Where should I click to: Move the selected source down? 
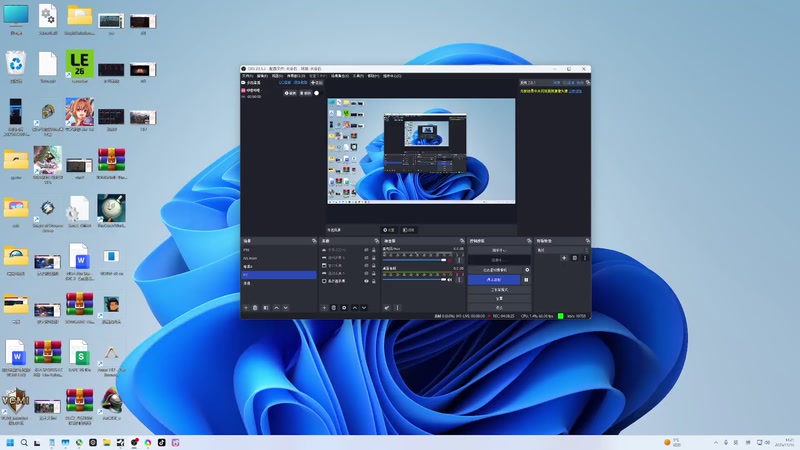(364, 308)
